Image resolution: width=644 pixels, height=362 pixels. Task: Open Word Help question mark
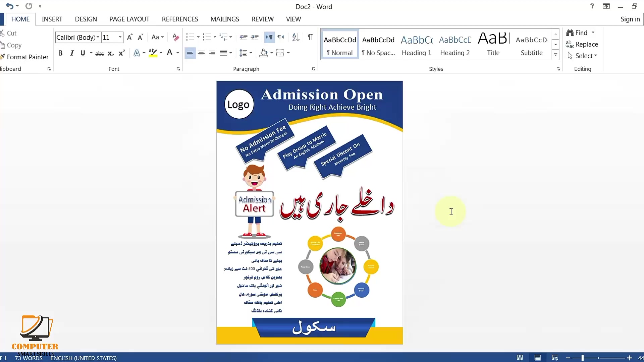(x=592, y=6)
